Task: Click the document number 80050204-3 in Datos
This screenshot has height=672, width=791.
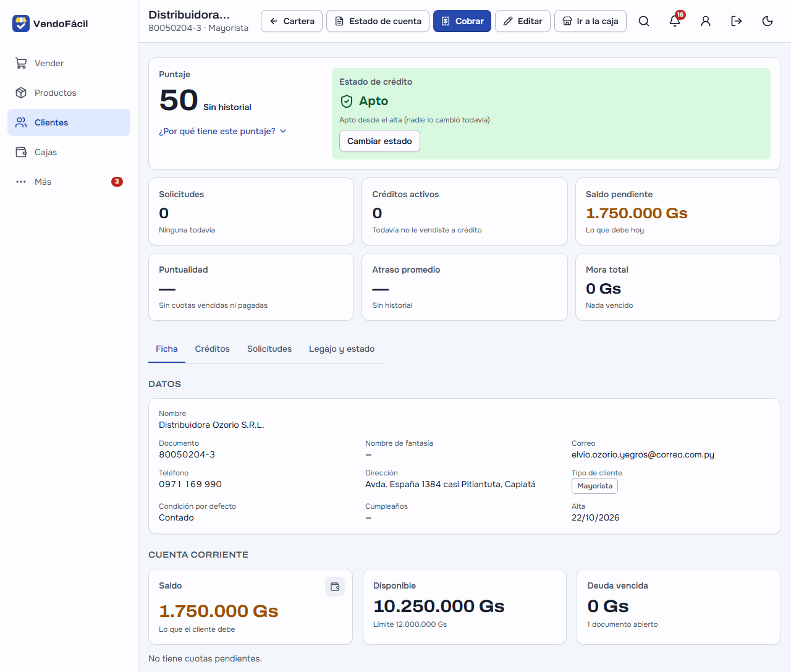Action: (x=187, y=454)
